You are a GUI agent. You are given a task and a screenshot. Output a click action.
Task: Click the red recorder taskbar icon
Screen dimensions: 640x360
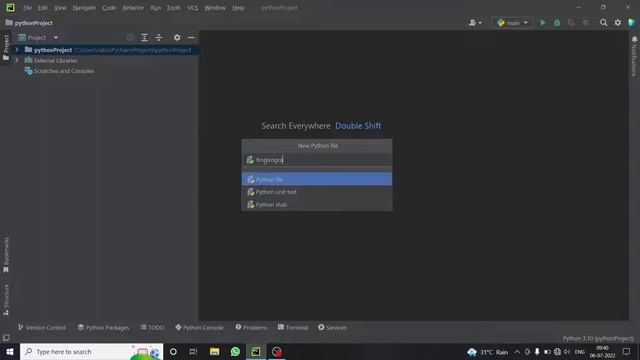(x=277, y=351)
